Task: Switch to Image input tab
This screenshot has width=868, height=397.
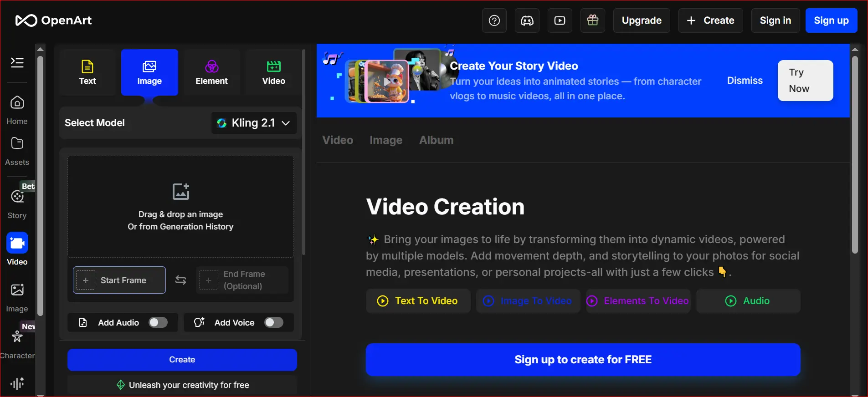Action: pos(149,72)
